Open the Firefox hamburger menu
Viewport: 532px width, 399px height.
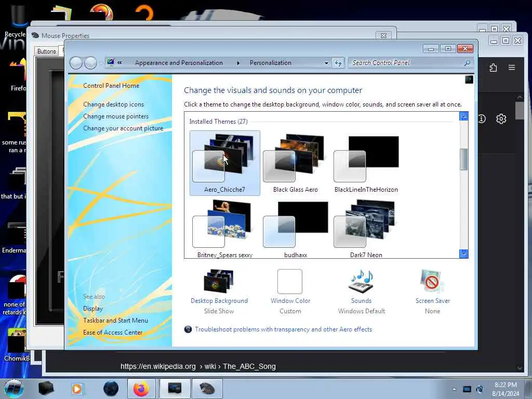click(x=512, y=67)
